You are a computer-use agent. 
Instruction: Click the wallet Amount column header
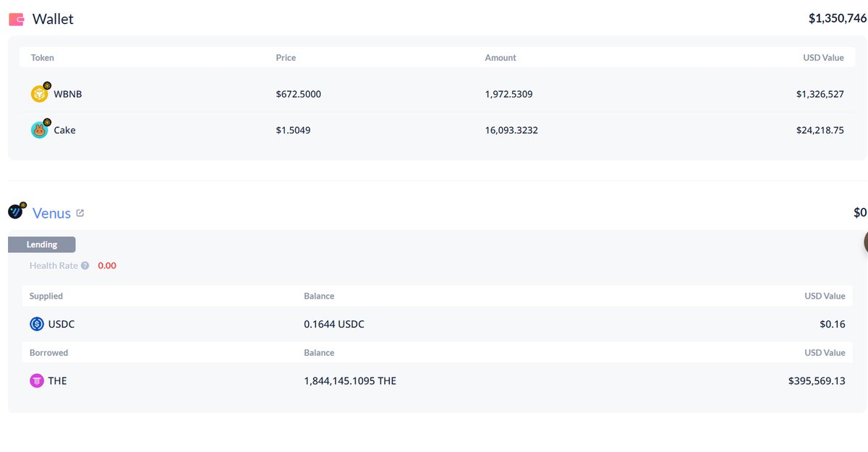[501, 58]
